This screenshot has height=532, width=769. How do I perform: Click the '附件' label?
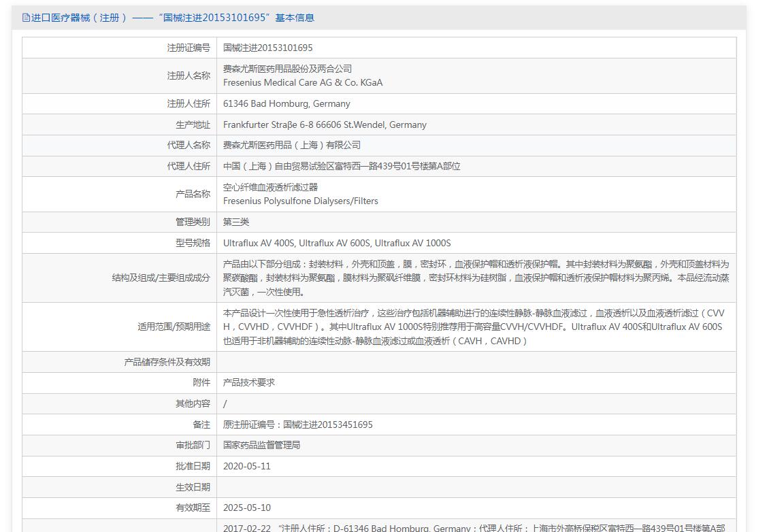(201, 382)
